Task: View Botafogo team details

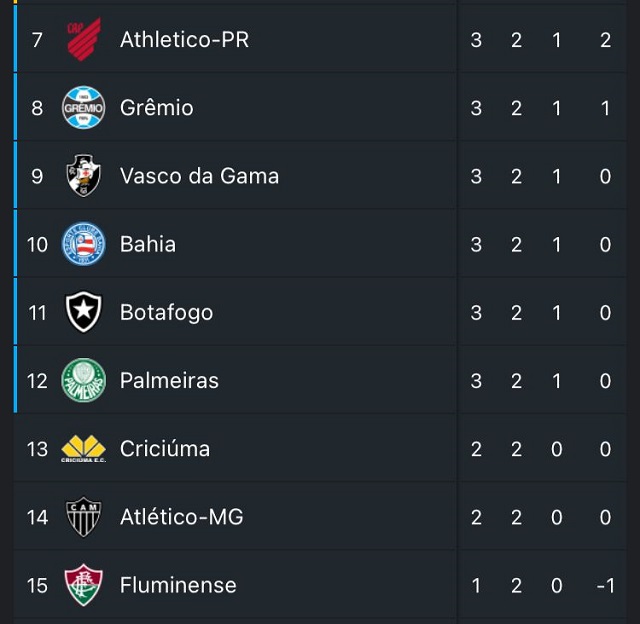Action: 167,313
